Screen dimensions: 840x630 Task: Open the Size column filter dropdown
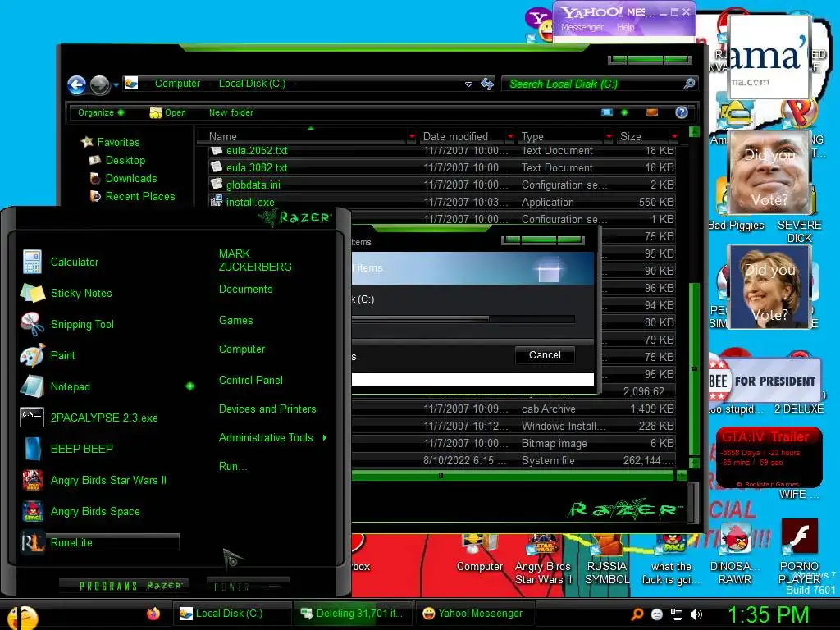[674, 137]
